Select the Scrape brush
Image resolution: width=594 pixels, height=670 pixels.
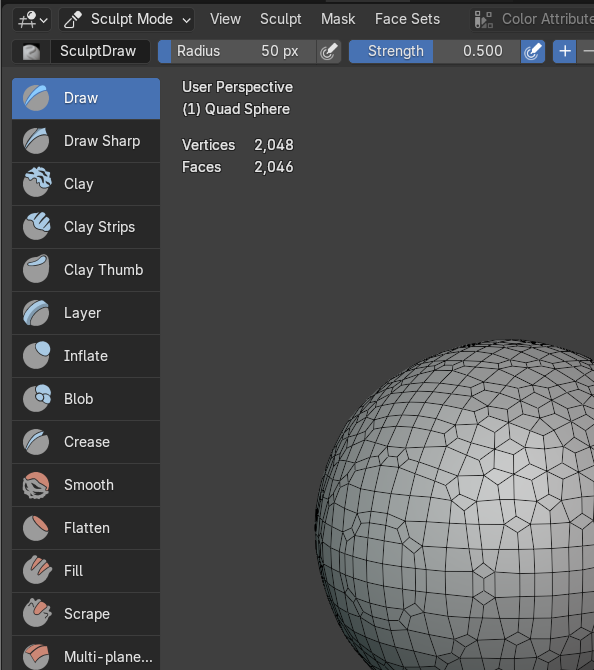click(86, 614)
